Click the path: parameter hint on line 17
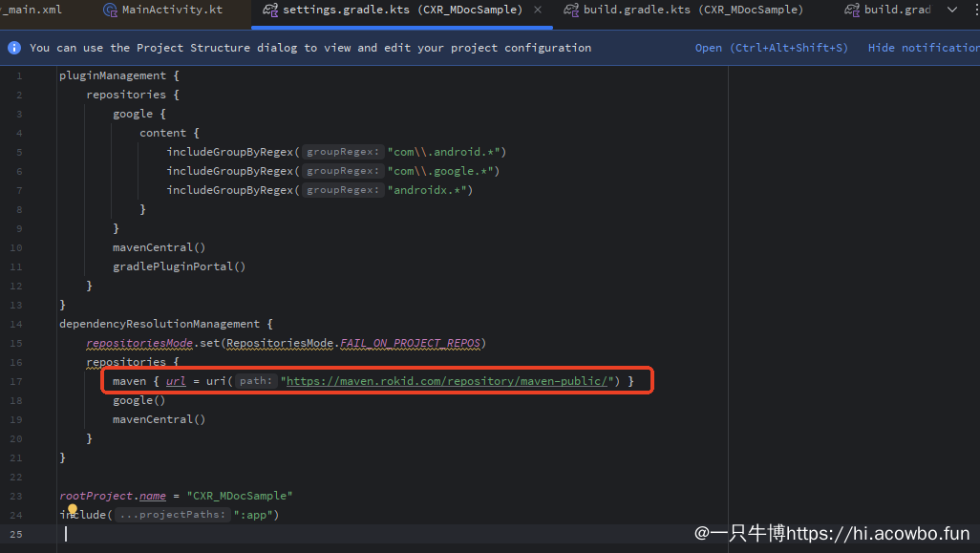The image size is (980, 553). [256, 381]
